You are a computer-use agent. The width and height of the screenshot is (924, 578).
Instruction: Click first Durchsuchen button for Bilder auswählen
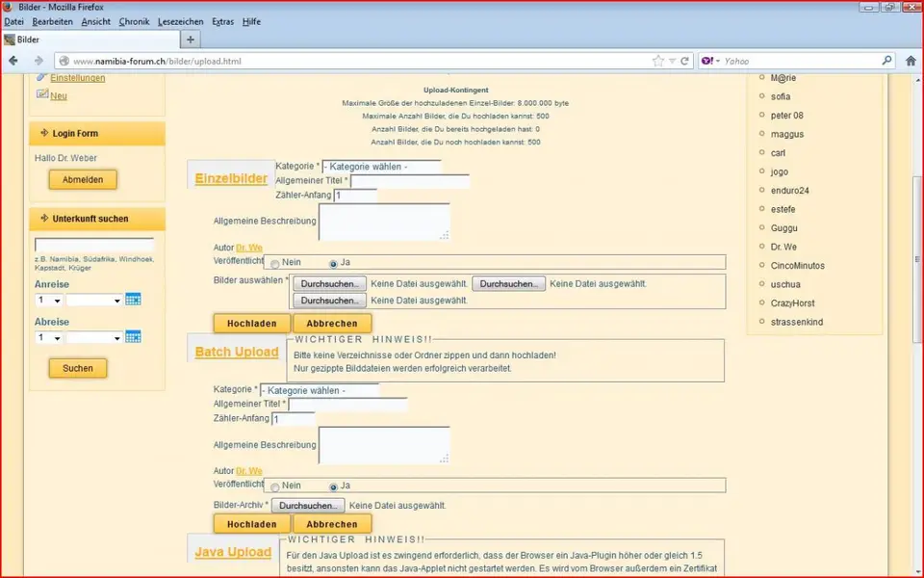click(329, 283)
